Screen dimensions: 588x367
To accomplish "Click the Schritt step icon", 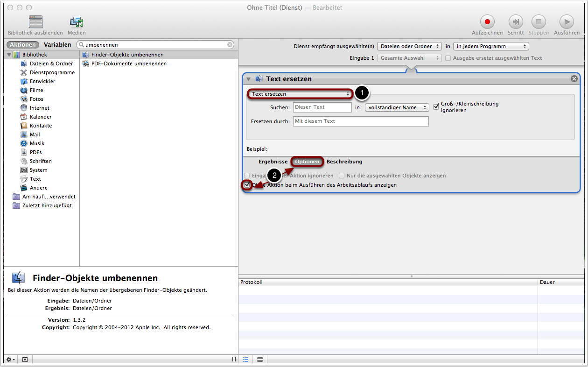I will tap(516, 22).
